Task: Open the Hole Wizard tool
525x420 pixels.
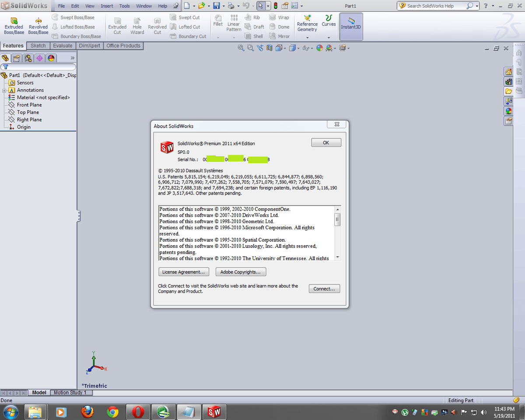Action: [137, 26]
